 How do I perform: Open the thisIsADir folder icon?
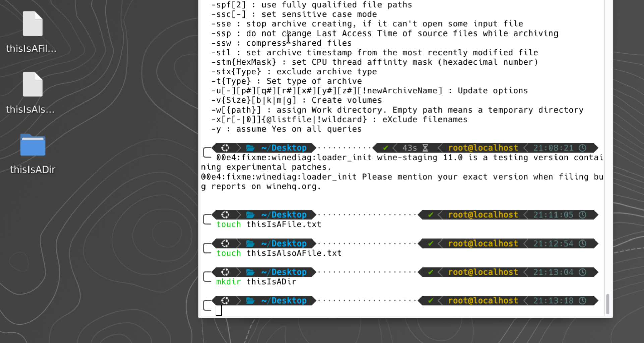pyautogui.click(x=33, y=145)
